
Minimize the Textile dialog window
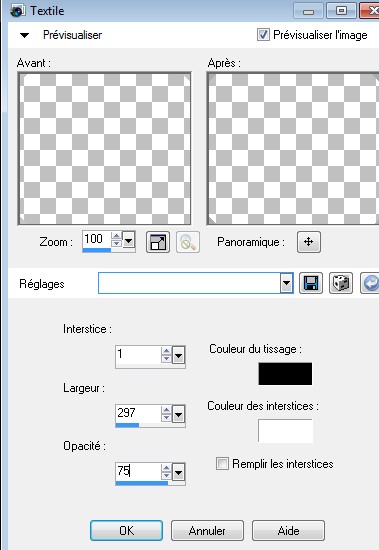308,11
